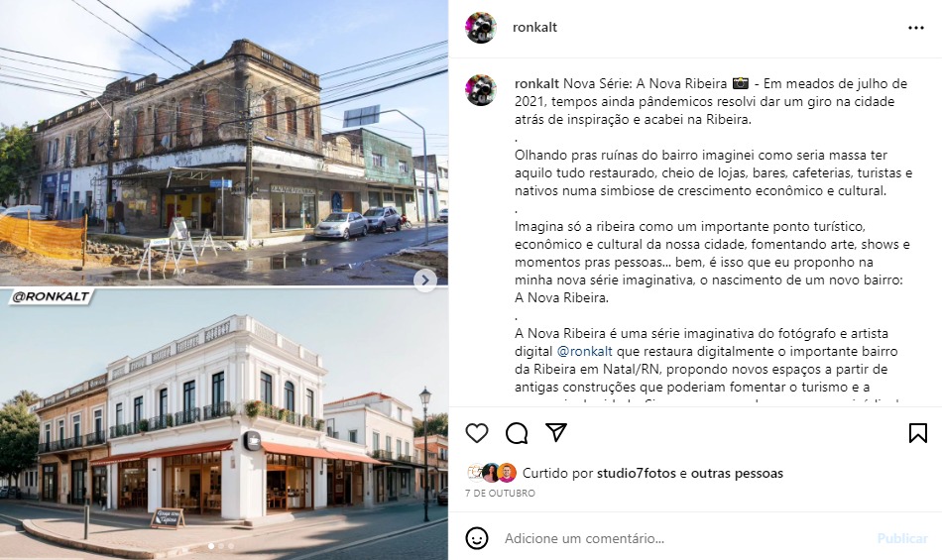942x560 pixels.
Task: Select second carousel dot indicator
Action: click(x=220, y=546)
